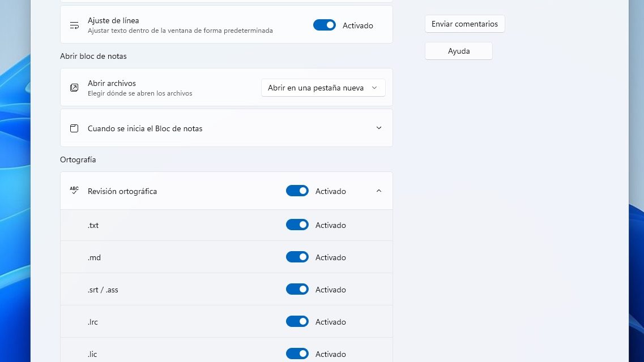Click the Abrir bloc de notas heading
Image resolution: width=644 pixels, height=362 pixels.
(x=93, y=56)
